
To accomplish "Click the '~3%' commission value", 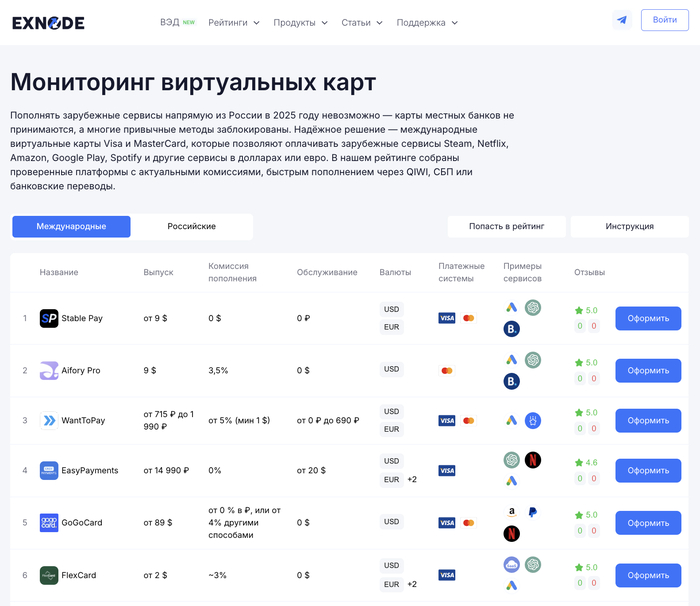I will [x=217, y=575].
